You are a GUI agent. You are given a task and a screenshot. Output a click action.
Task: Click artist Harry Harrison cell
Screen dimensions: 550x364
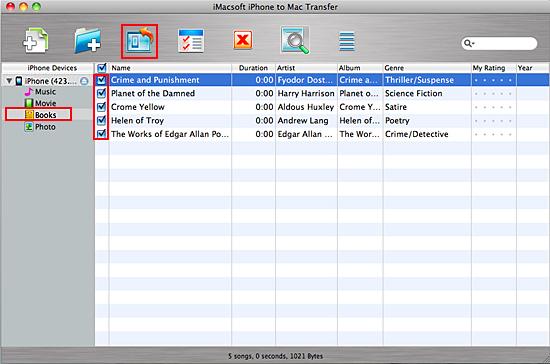[306, 93]
